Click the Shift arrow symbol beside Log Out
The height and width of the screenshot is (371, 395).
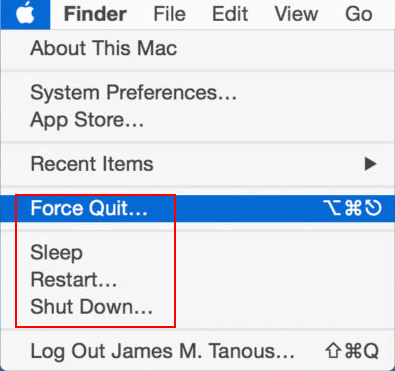pyautogui.click(x=334, y=351)
